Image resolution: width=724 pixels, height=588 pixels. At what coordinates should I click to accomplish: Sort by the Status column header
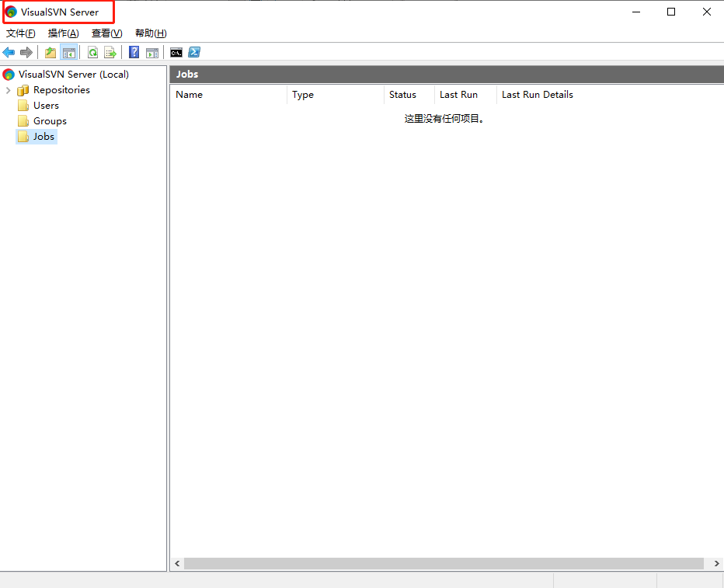[x=409, y=95]
